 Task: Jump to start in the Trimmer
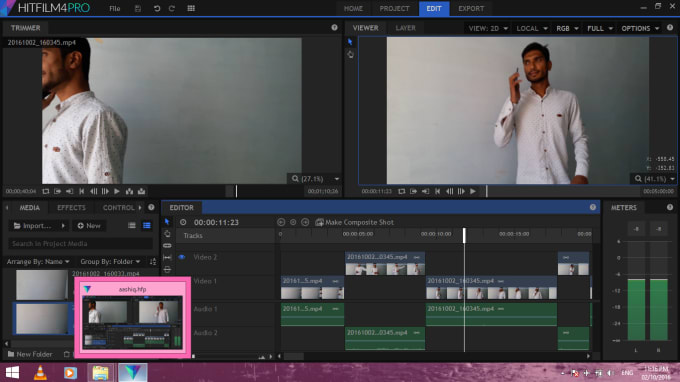tap(82, 191)
